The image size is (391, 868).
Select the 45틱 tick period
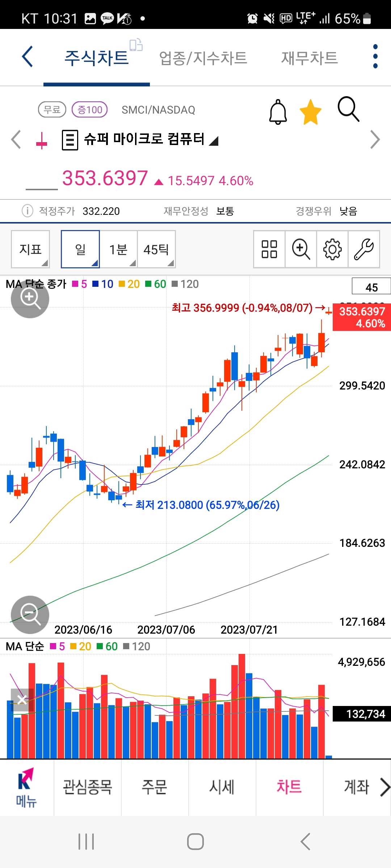pos(156,249)
